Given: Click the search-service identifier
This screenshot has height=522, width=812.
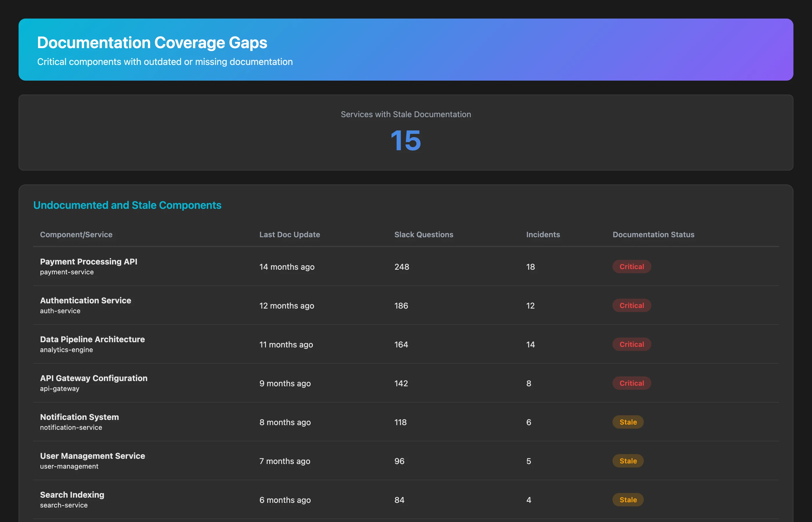Looking at the screenshot, I should tap(64, 505).
